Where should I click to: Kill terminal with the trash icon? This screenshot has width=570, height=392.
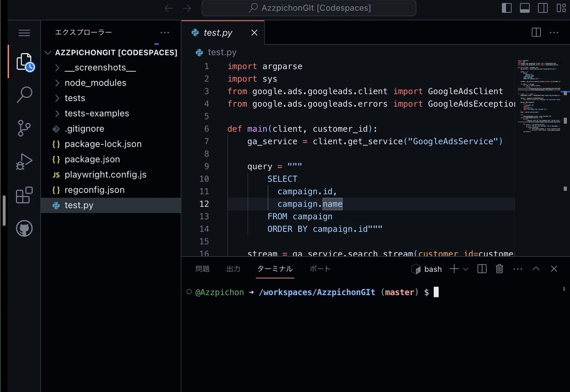[499, 269]
